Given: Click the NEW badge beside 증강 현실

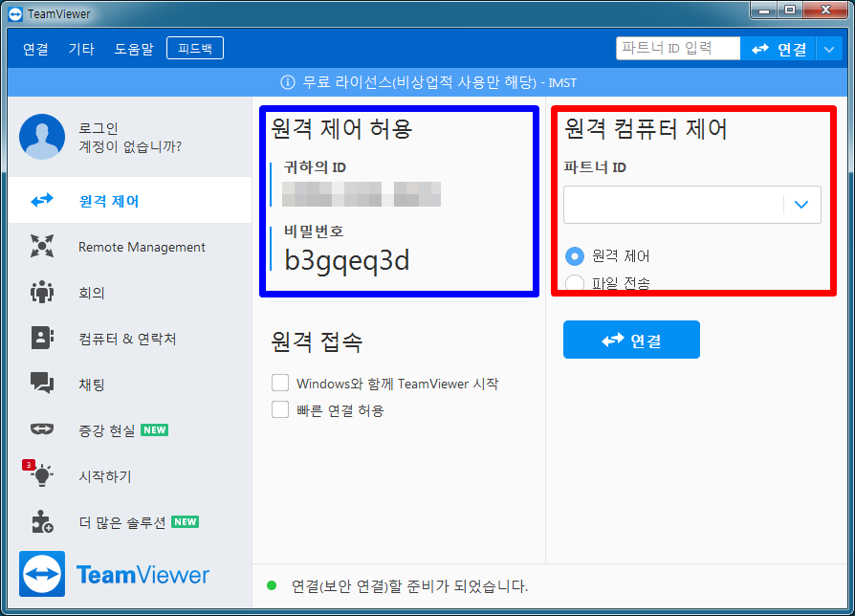Looking at the screenshot, I should tap(155, 429).
